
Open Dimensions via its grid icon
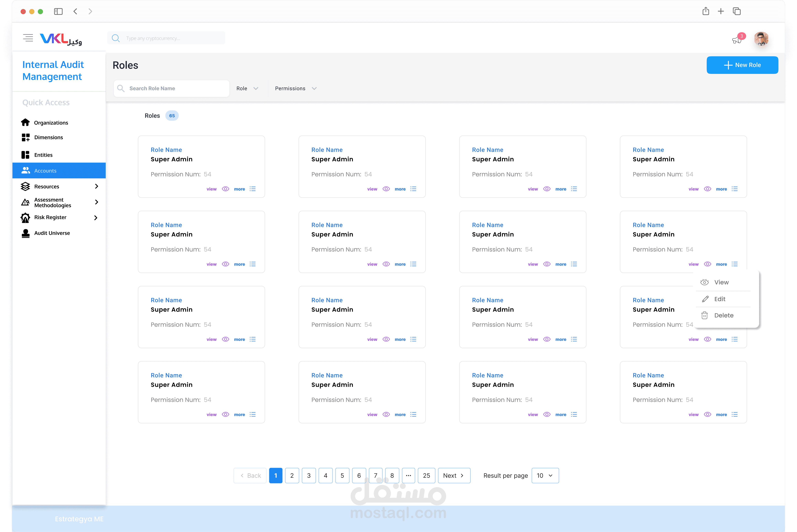pos(25,137)
